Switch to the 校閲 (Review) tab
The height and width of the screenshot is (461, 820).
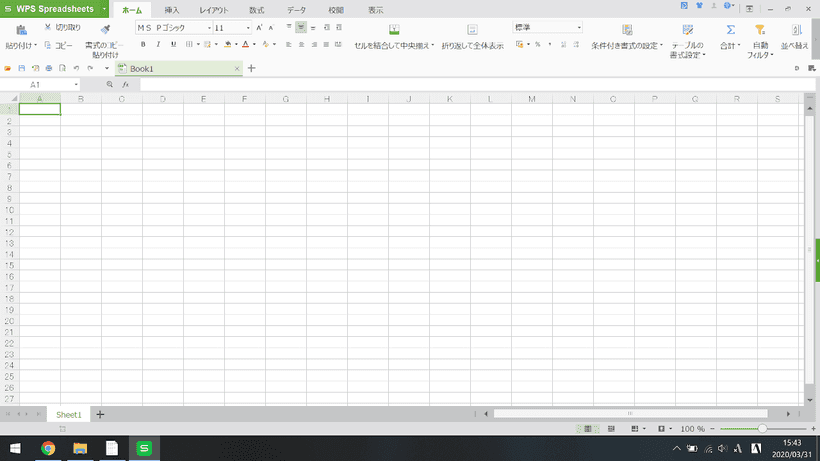point(336,10)
